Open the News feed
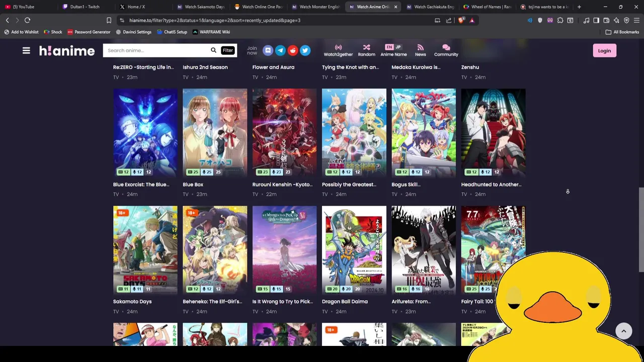The height and width of the screenshot is (362, 644). coord(420,50)
